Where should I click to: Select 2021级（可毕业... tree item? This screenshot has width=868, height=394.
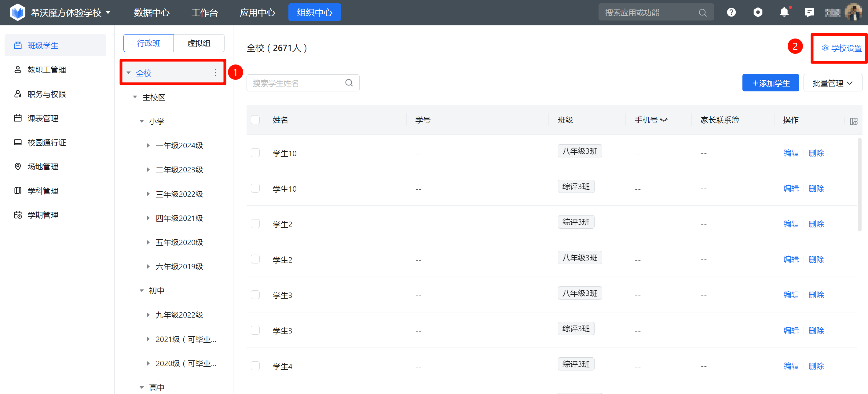[x=186, y=339]
